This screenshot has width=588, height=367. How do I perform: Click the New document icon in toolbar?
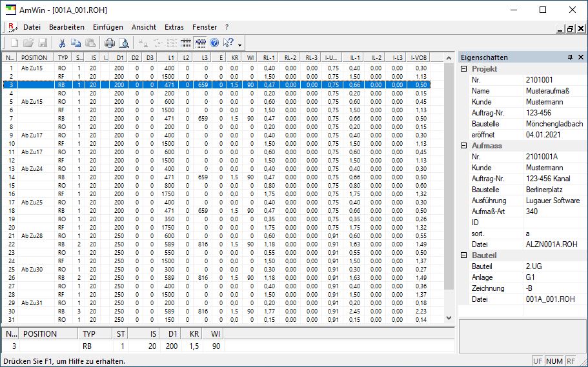click(x=14, y=43)
